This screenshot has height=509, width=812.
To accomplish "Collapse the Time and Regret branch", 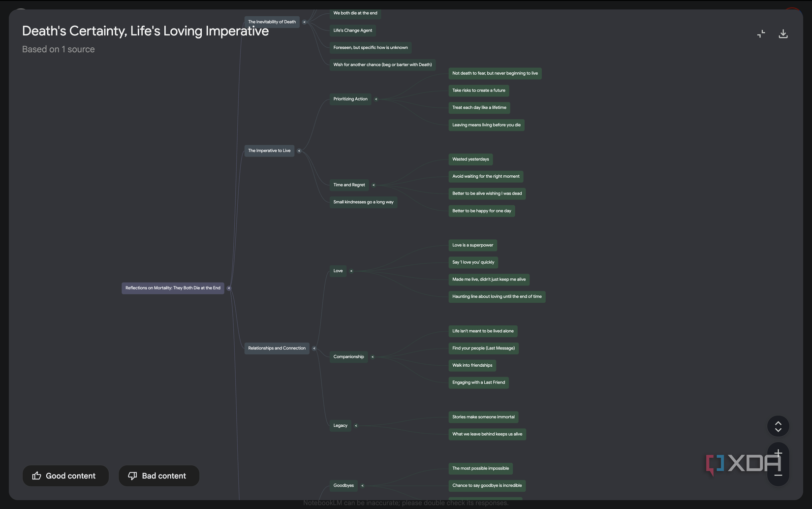I will tap(374, 185).
